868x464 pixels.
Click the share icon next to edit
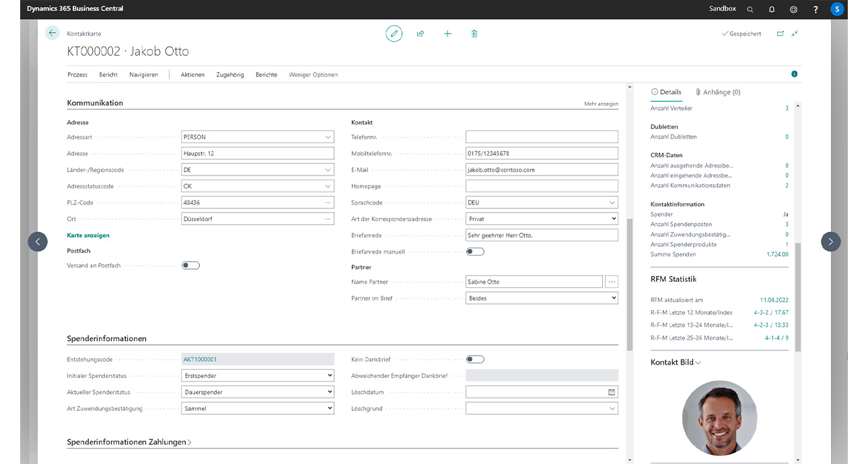[421, 33]
